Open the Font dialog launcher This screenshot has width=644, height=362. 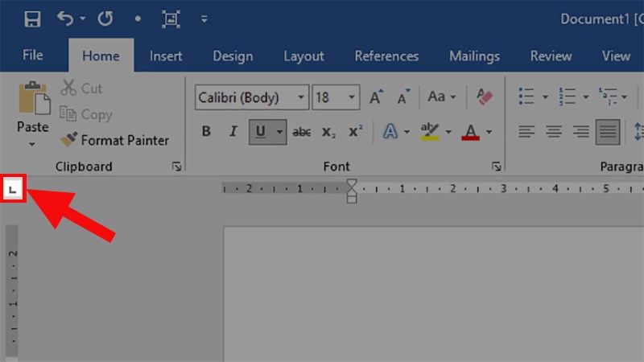pos(496,167)
